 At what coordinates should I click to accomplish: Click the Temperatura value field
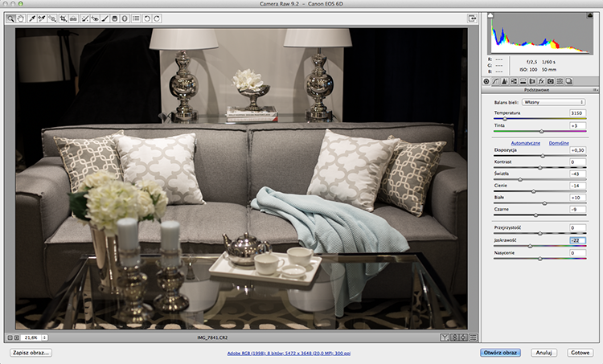pos(577,113)
